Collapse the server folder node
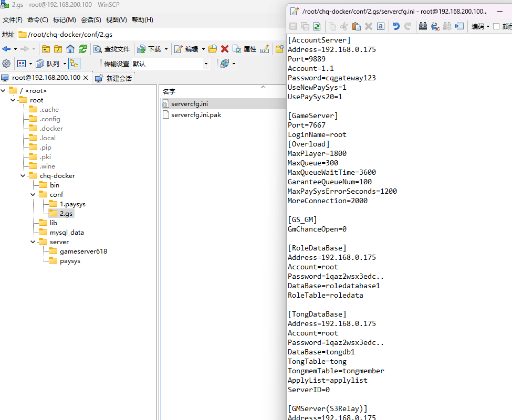The image size is (512, 420). point(33,242)
